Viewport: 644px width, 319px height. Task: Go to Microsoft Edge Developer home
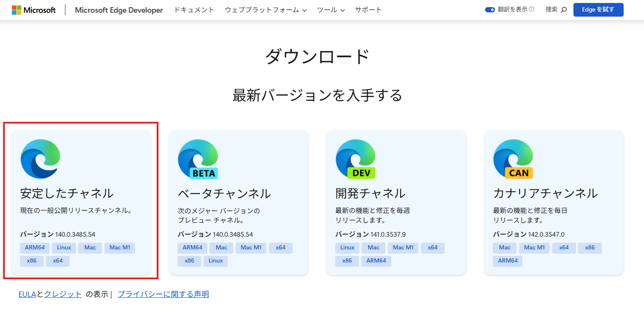[x=119, y=10]
